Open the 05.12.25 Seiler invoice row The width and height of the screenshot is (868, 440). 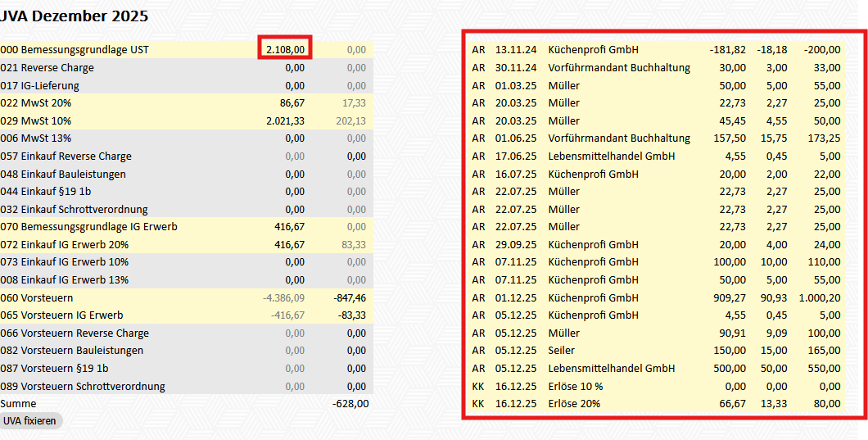tap(563, 351)
